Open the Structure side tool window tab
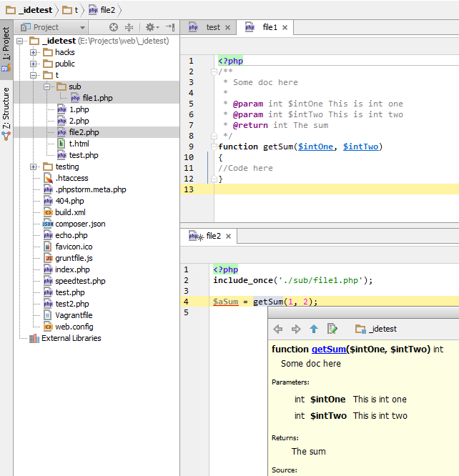 (x=6, y=113)
